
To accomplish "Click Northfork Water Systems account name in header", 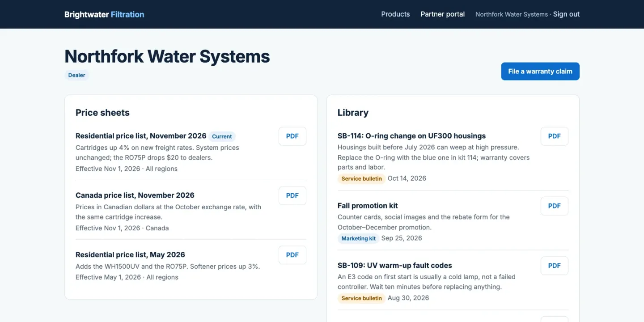I will [x=512, y=14].
